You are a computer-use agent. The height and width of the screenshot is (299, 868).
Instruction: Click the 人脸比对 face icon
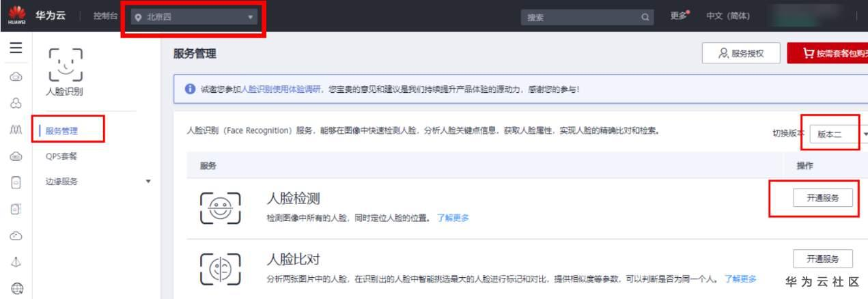coord(220,268)
